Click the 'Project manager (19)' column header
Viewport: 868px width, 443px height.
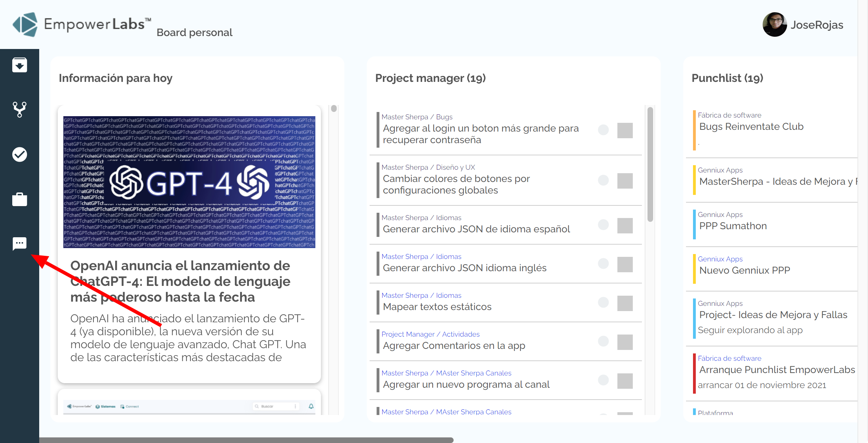pos(430,78)
